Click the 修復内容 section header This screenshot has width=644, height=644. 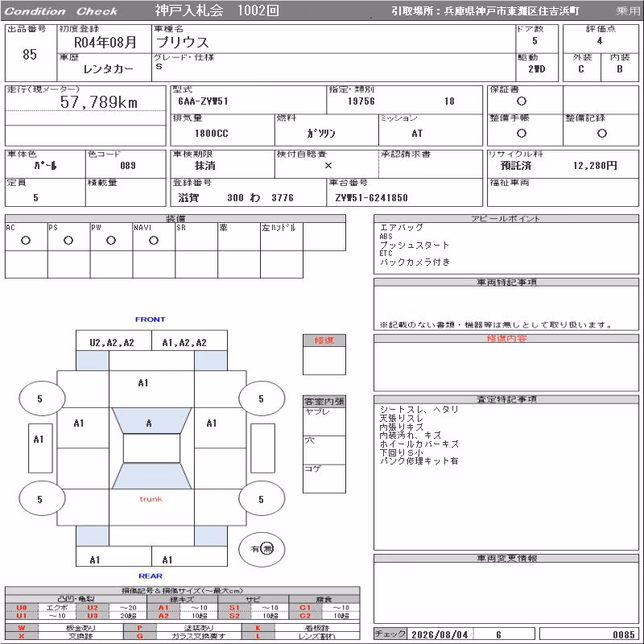click(506, 338)
